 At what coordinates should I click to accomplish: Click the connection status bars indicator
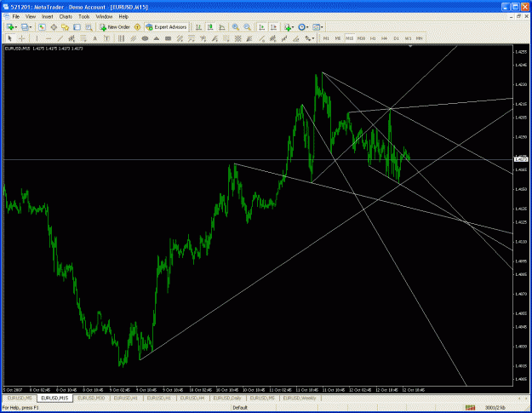point(470,408)
